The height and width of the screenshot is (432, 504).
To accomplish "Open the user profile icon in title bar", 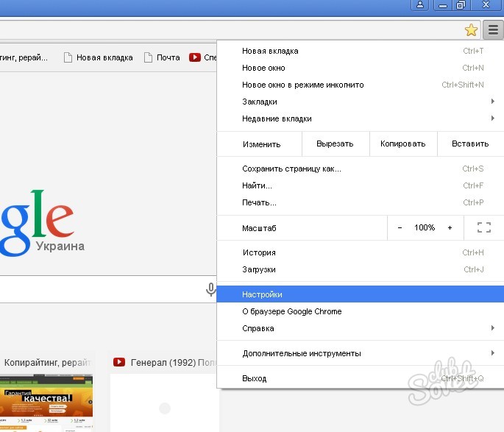I will pos(420,5).
